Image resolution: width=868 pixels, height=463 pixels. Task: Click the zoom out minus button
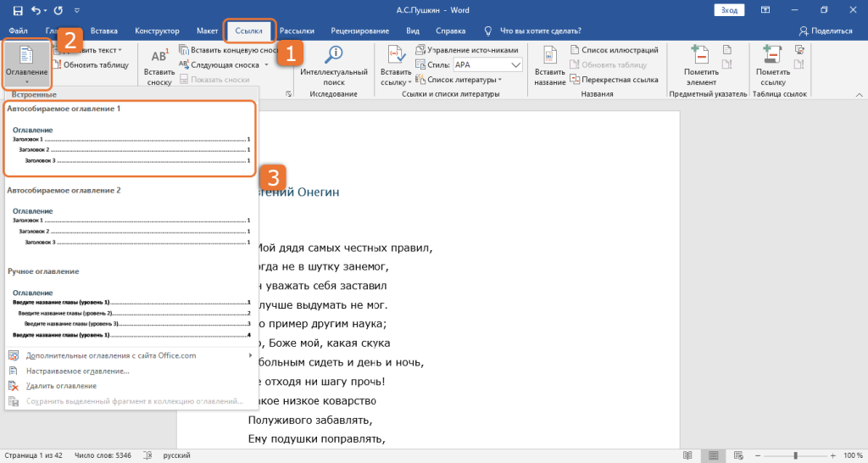click(x=758, y=455)
